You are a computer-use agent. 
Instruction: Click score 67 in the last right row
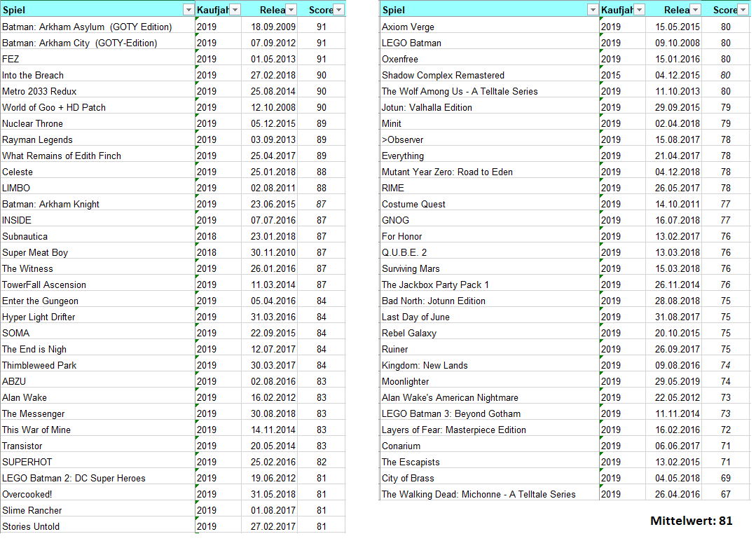point(726,494)
